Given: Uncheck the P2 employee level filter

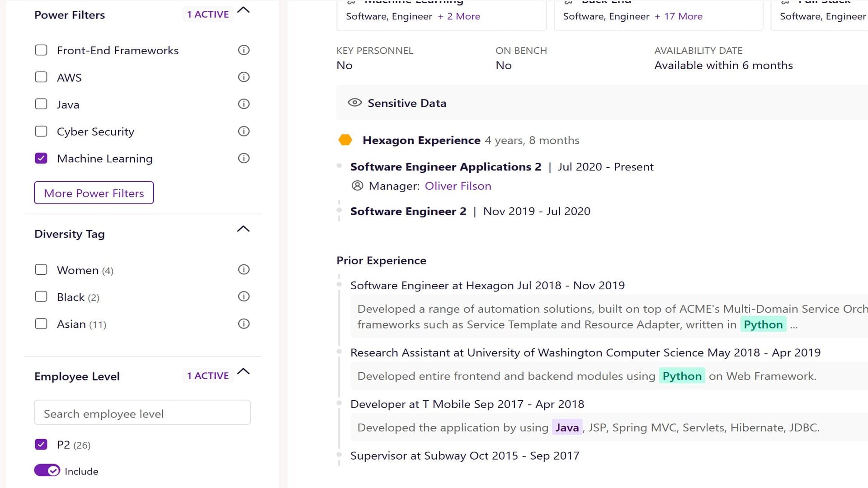Looking at the screenshot, I should tap(41, 444).
